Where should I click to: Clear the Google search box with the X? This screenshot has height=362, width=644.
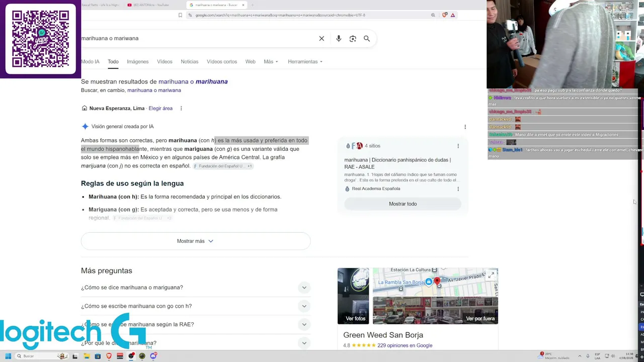321,39
